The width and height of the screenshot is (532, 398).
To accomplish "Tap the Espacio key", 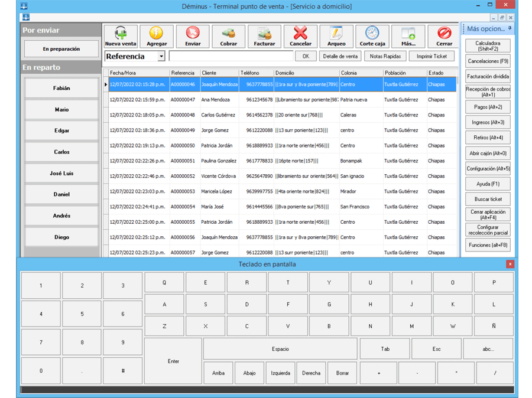I will pyautogui.click(x=280, y=349).
